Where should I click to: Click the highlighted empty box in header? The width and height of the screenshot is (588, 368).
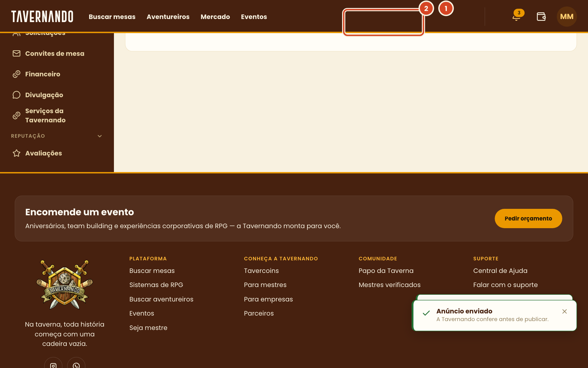pos(383,22)
